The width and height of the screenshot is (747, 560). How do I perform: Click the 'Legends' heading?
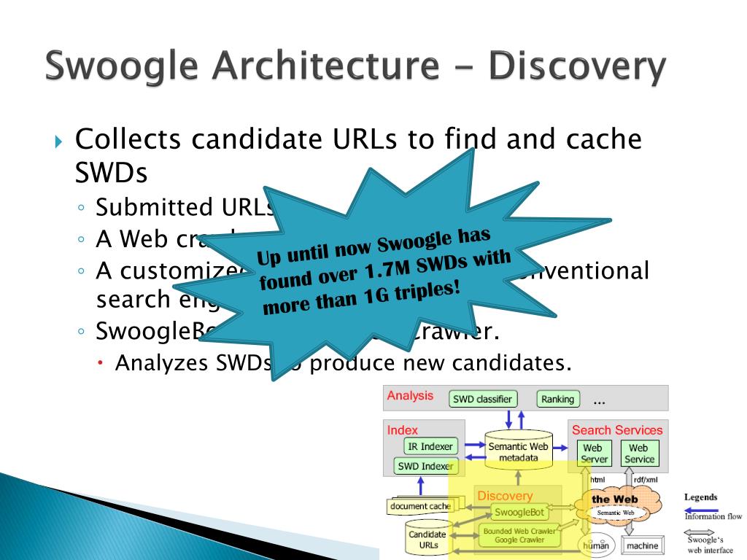click(700, 497)
